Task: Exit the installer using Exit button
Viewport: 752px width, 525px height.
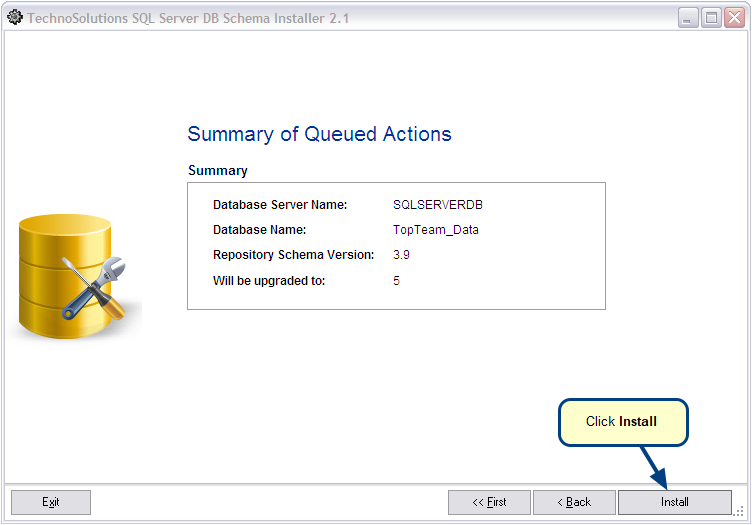Action: coord(51,502)
